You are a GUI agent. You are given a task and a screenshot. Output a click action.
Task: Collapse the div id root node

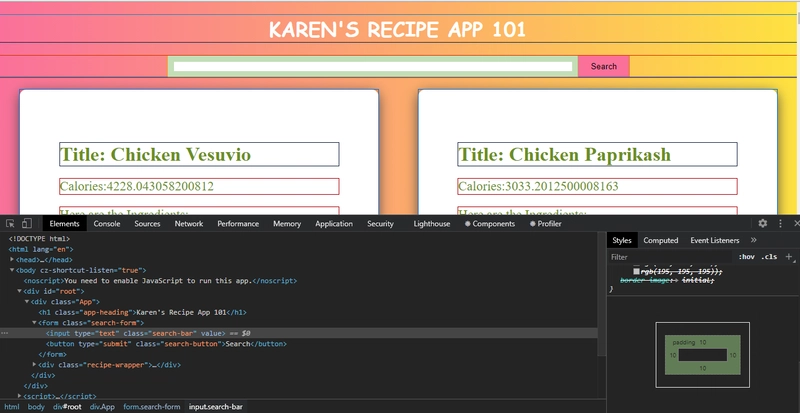(19, 291)
